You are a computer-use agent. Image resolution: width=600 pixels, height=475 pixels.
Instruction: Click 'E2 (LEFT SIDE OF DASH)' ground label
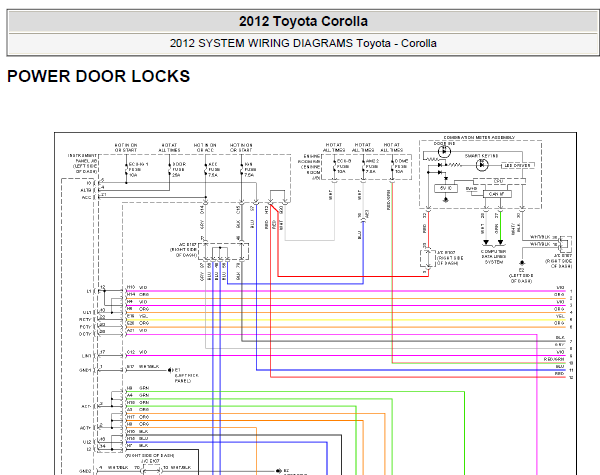pyautogui.click(x=521, y=276)
